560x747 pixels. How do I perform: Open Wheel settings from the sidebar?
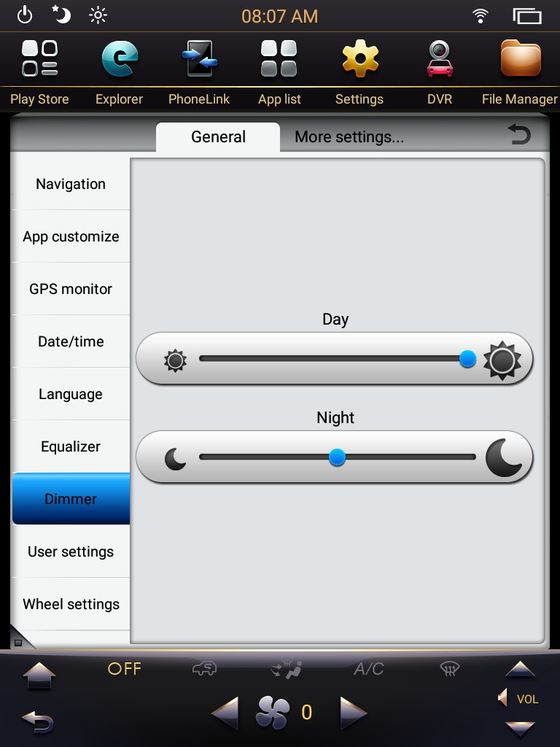tap(71, 604)
